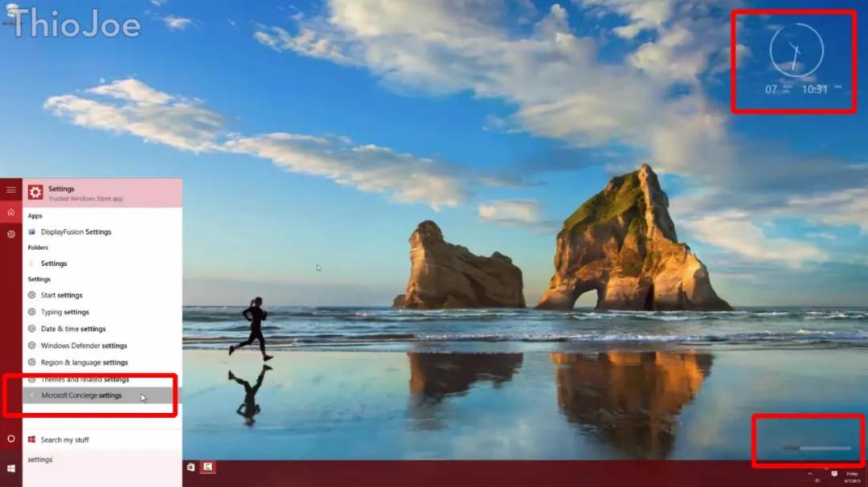Open Region & language settings
Viewport: 868px width, 487px height.
pos(78,362)
